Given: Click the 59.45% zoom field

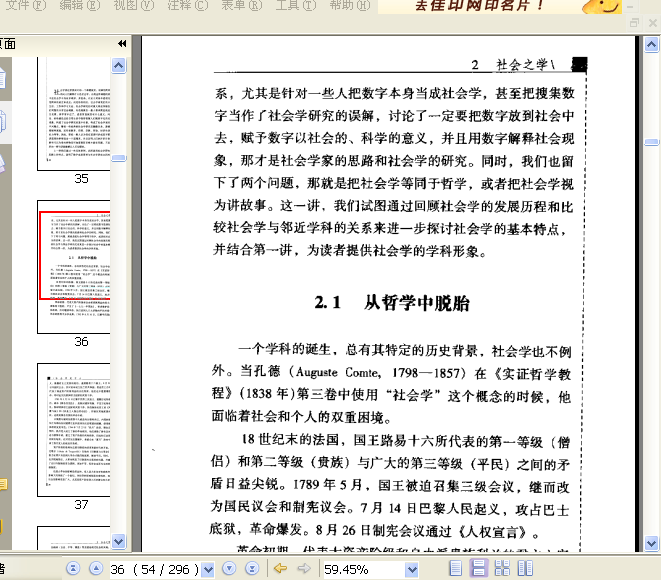Looking at the screenshot, I should 364,570.
